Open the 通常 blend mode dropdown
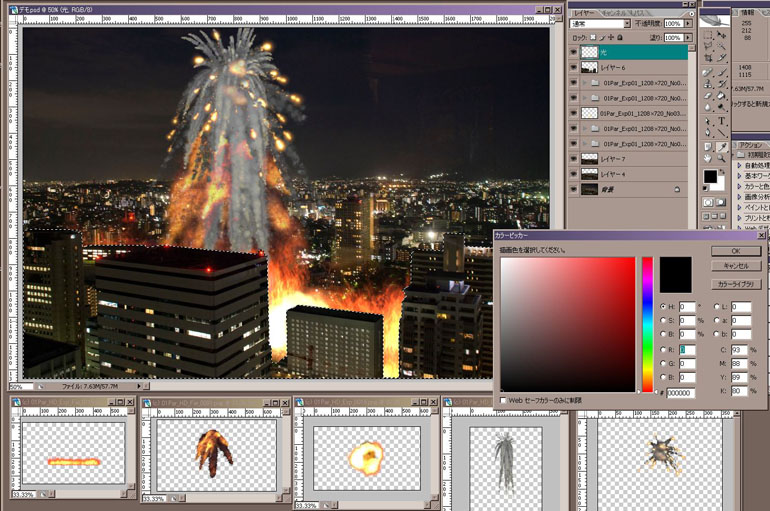Viewport: 770px width, 511px height. [600, 24]
